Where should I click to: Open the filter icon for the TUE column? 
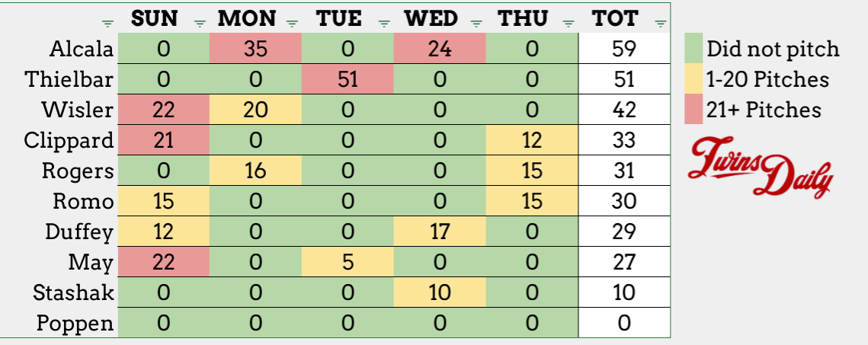pyautogui.click(x=383, y=23)
